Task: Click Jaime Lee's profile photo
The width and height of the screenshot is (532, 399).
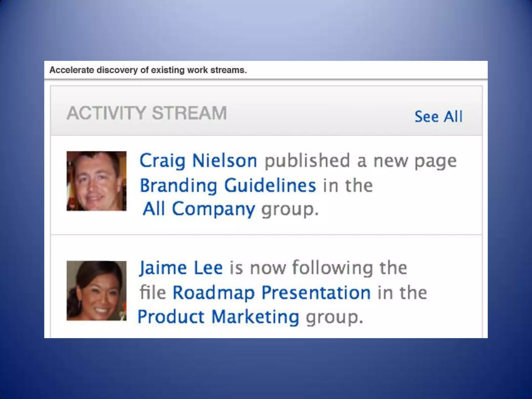Action: (x=96, y=290)
